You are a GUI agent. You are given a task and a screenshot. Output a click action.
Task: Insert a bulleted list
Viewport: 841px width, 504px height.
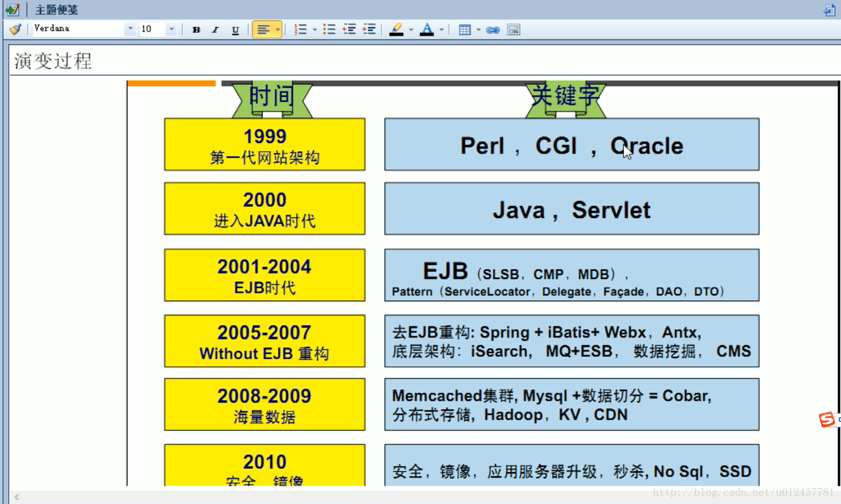pyautogui.click(x=329, y=29)
